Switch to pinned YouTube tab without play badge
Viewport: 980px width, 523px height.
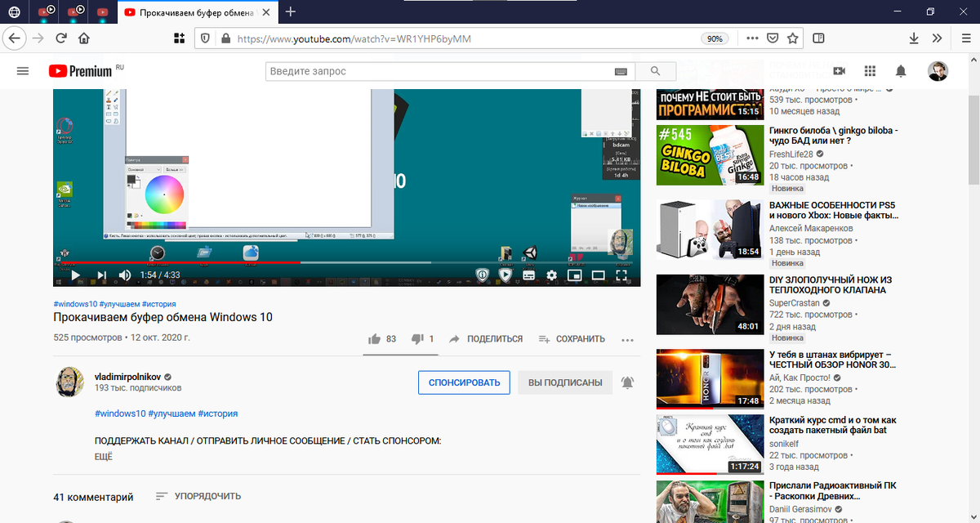102,12
